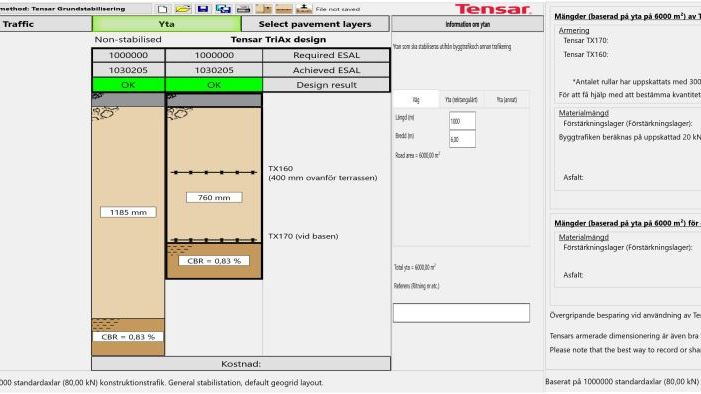This screenshot has width=701, height=394.
Task: Switch to the Yta (rektangulärt) sub-tab
Action: tap(461, 100)
